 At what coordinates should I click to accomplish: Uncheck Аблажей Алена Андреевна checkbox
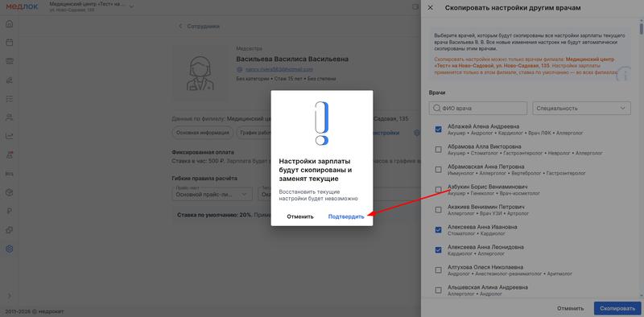[438, 130]
